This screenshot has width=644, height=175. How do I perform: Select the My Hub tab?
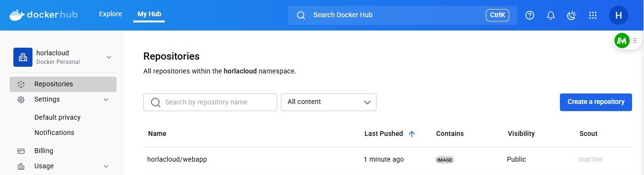(x=149, y=14)
